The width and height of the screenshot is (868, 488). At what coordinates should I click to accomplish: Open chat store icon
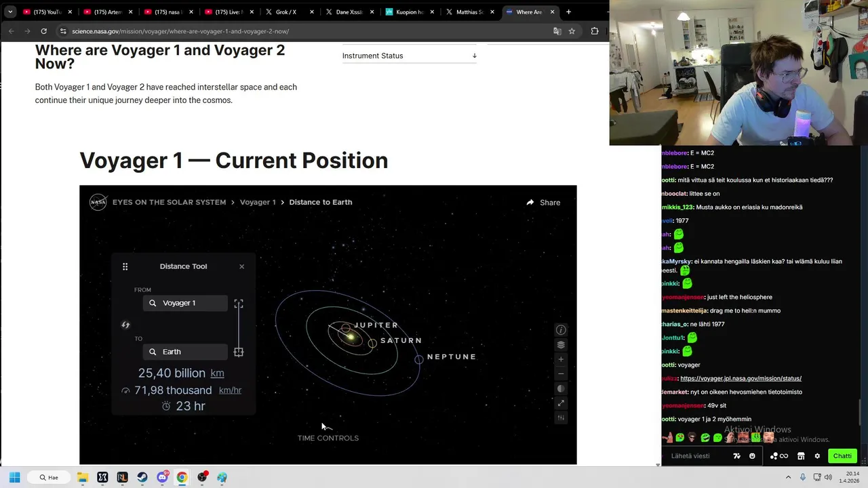801,456
